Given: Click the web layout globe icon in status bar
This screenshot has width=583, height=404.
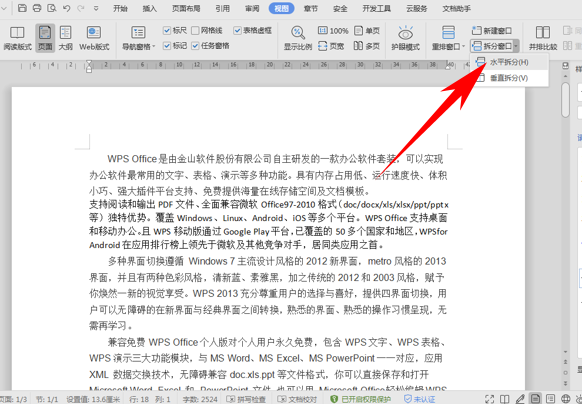Looking at the screenshot, I should pyautogui.click(x=566, y=399).
